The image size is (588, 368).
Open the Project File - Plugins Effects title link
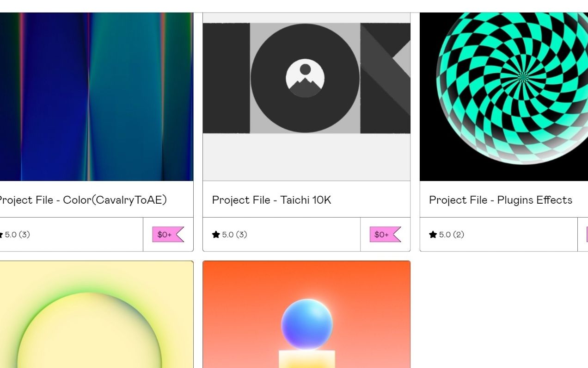click(x=501, y=200)
